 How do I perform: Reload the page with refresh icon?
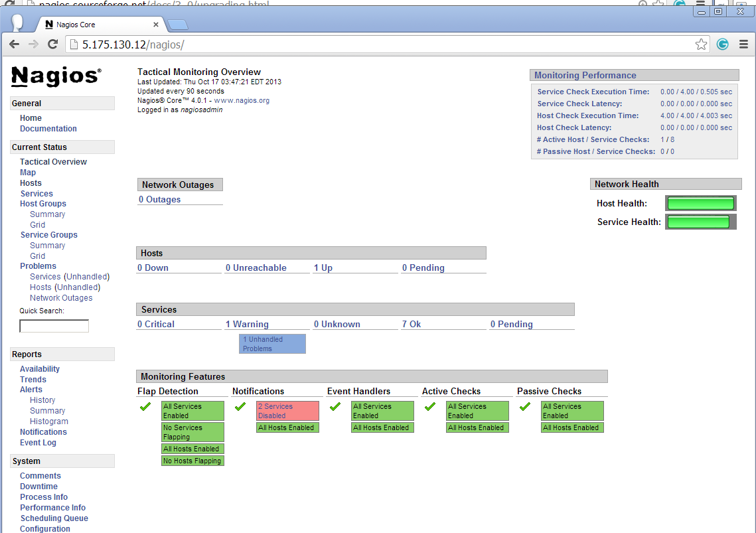tap(52, 44)
